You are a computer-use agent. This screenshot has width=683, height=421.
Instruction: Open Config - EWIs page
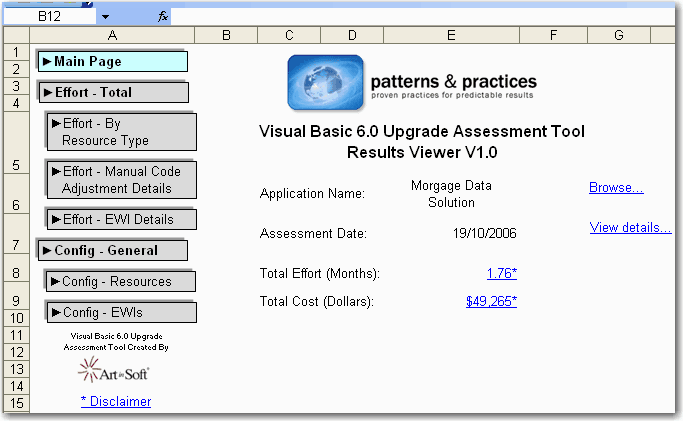(x=120, y=312)
